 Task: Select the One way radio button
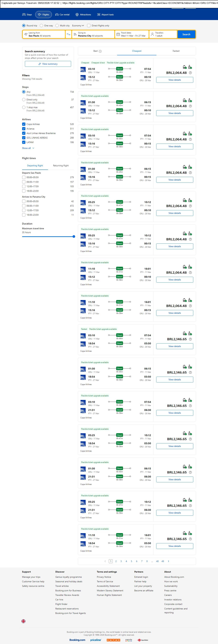point(42,26)
